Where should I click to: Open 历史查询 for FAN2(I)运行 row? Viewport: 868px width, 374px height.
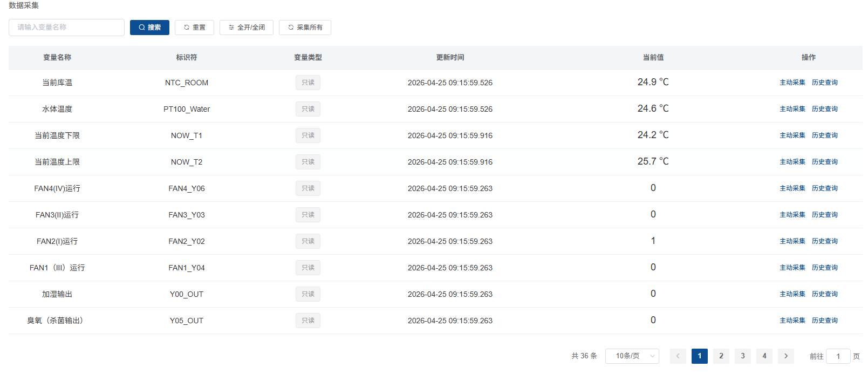pos(825,241)
